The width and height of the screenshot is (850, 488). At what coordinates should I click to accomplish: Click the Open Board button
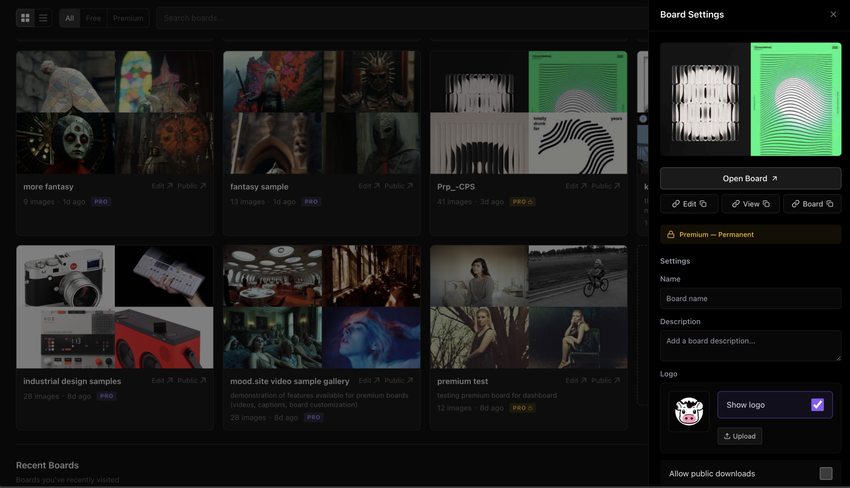point(750,178)
